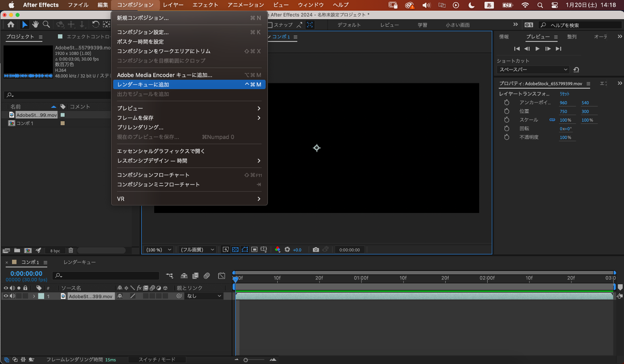Screen dimensions: 624x364
Task: Click the interpret footage icon in Project panel
Action: click(6, 250)
